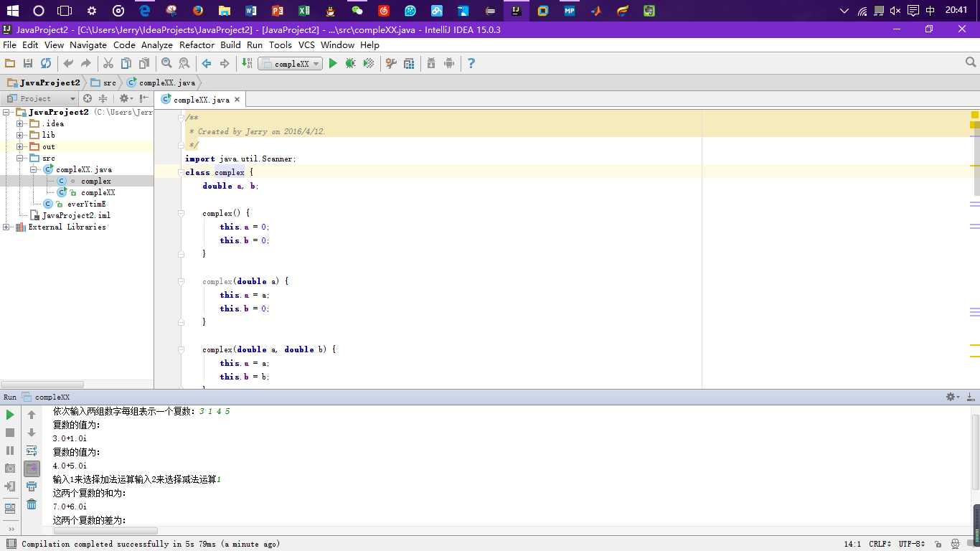Click the Make Project build icon
Screen dimensions: 980x551
(x=247, y=63)
